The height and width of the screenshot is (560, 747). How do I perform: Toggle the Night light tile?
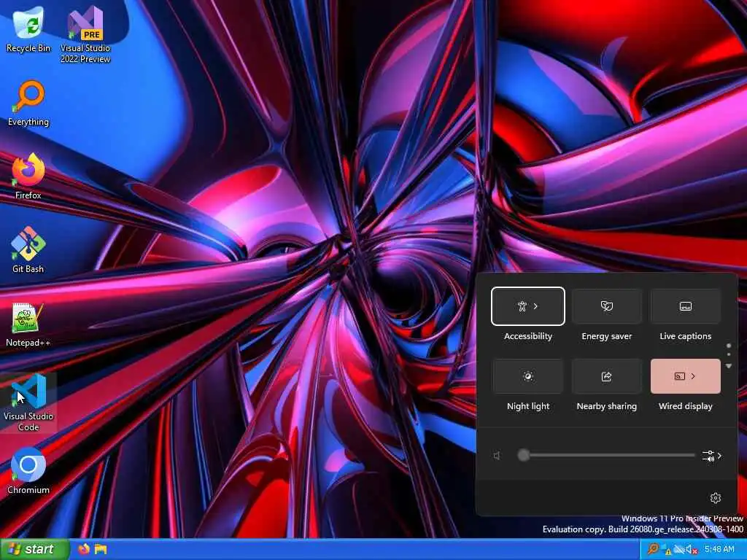[x=528, y=376]
